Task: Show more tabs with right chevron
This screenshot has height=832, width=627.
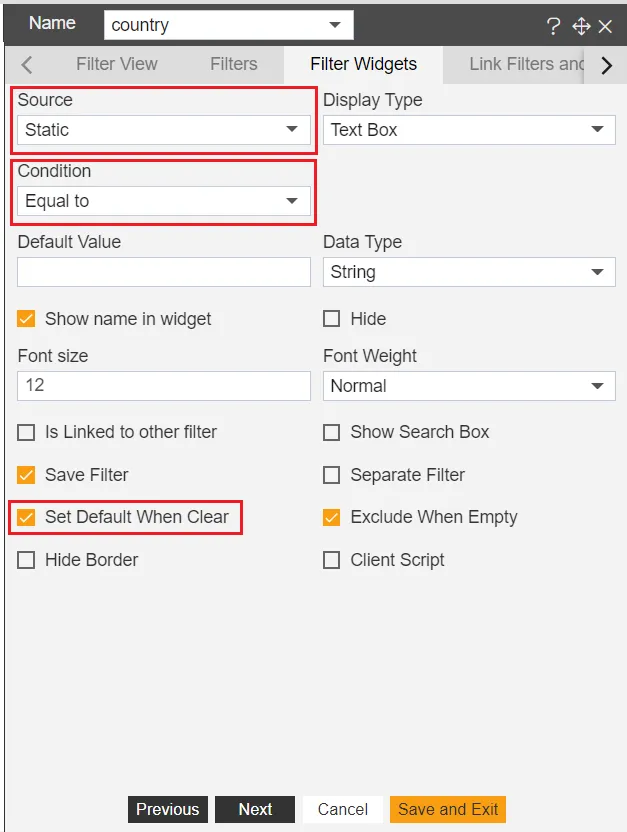Action: coord(606,65)
